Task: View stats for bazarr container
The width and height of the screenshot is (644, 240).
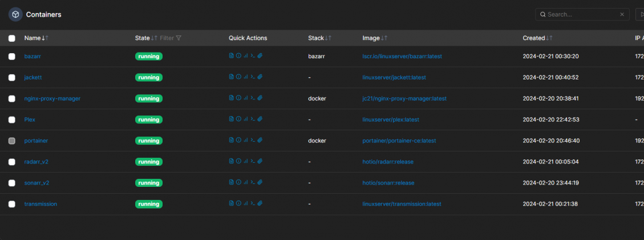Action: coord(246,55)
